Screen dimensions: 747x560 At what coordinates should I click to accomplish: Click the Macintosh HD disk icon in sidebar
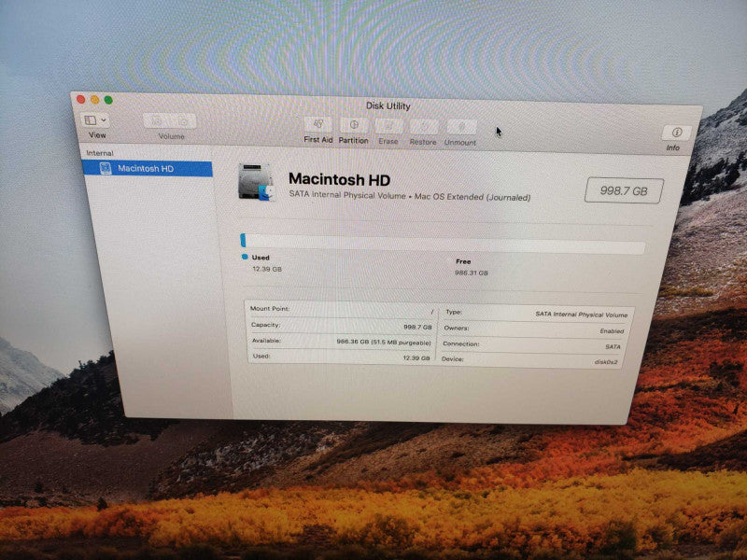pyautogui.click(x=106, y=168)
